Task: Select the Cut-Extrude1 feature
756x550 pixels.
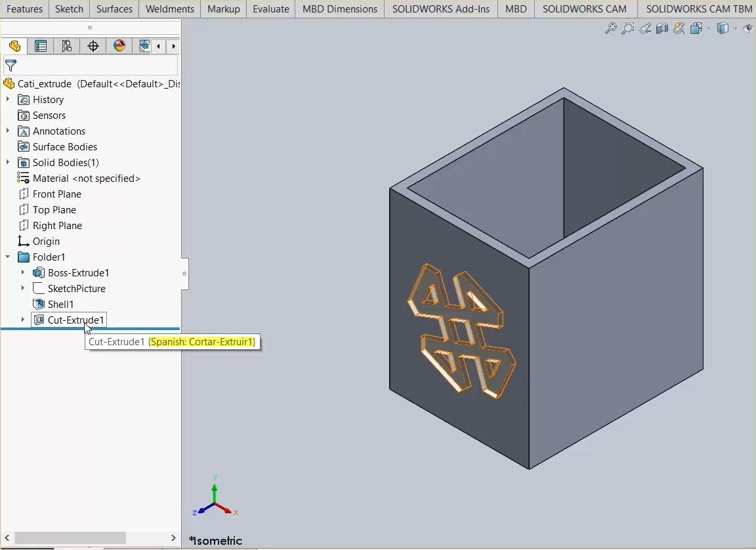Action: pos(75,320)
